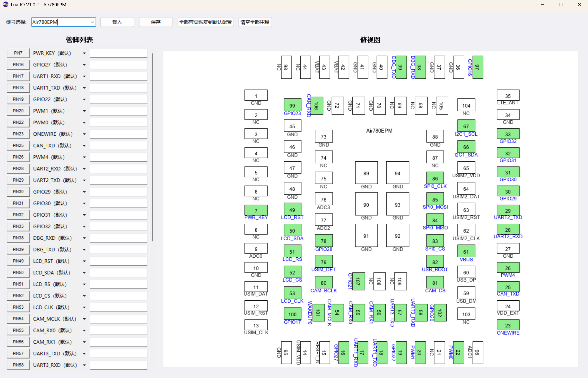Select green pin 22 PWM0 pad
588x378 pixels.
459,353
